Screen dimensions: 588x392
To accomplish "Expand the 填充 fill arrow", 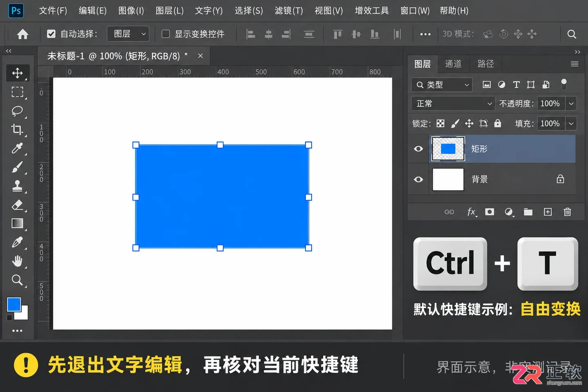I will 571,123.
